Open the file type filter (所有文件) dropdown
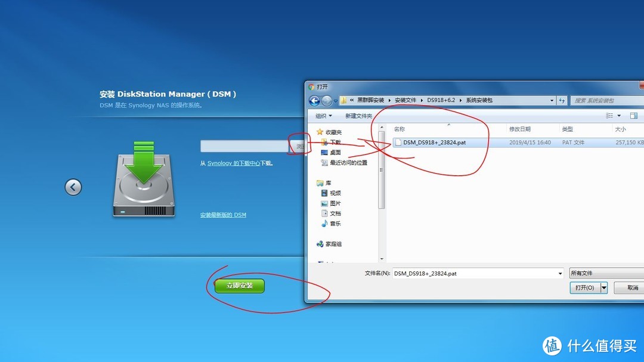 (606, 273)
